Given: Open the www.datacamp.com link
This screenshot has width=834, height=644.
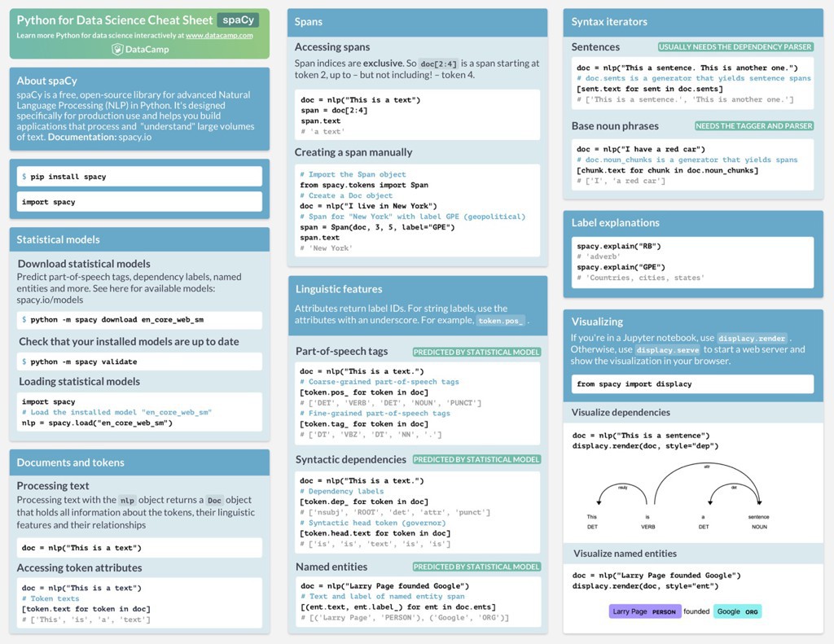Looking at the screenshot, I should click(219, 36).
